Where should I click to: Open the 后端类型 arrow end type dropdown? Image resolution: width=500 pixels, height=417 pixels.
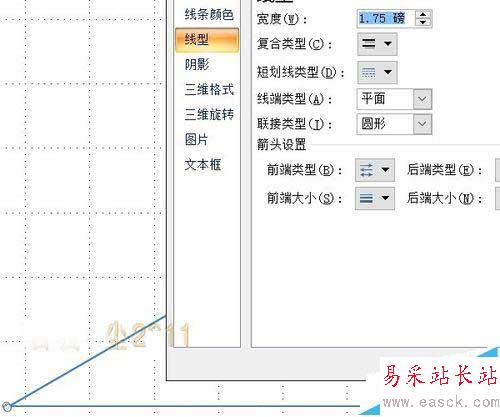click(497, 170)
